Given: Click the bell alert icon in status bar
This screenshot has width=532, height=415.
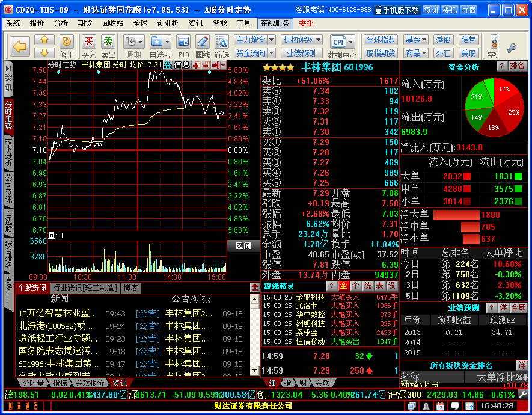Looking at the screenshot, I should [426, 406].
